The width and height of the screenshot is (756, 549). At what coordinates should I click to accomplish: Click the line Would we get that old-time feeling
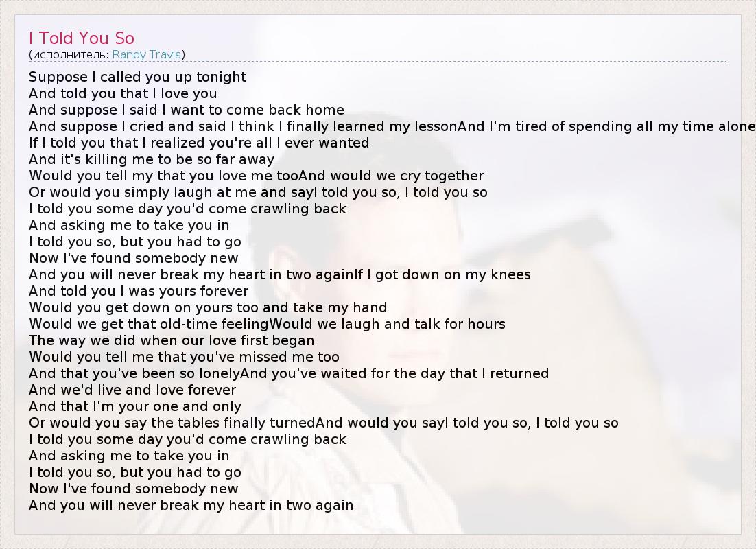267,324
